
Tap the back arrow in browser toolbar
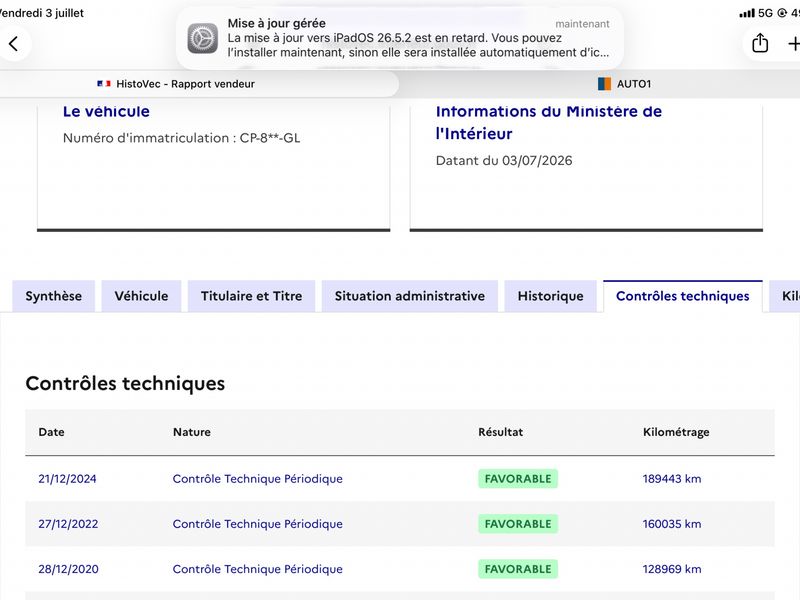13,44
